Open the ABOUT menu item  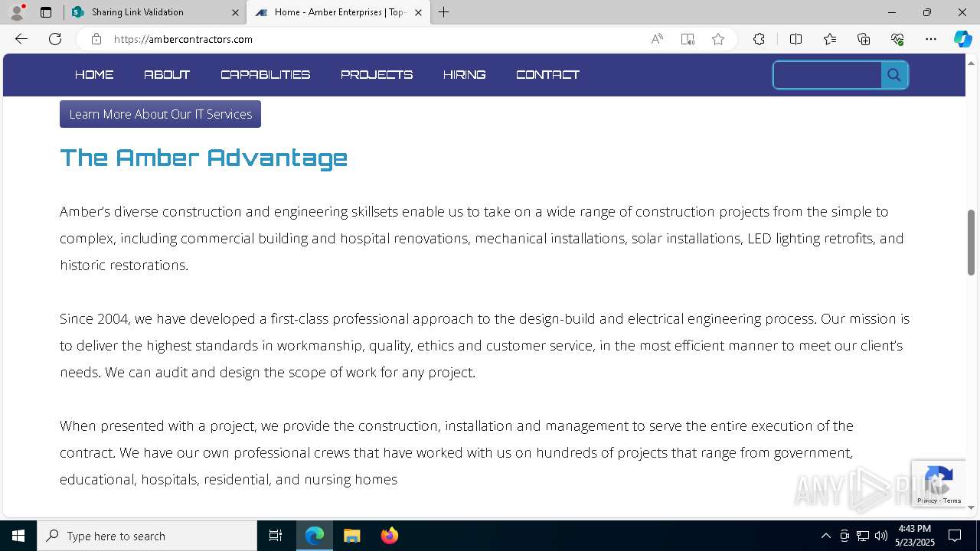[x=167, y=74]
